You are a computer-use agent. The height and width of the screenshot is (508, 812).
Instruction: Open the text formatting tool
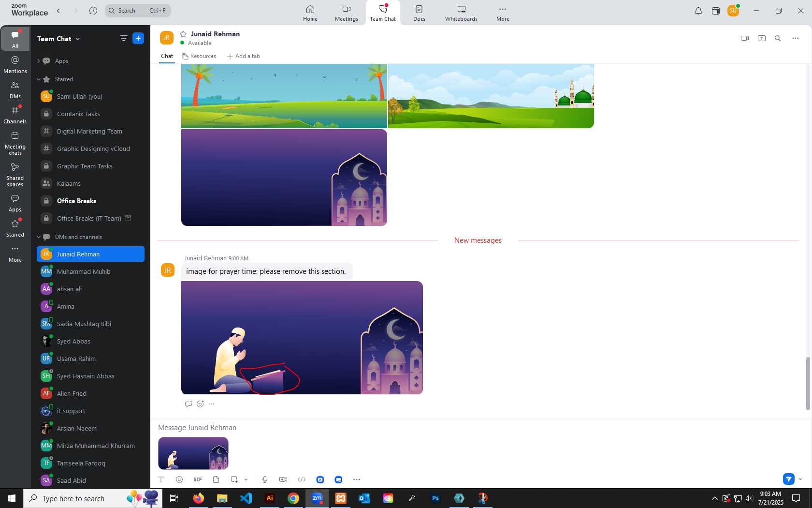pyautogui.click(x=161, y=479)
